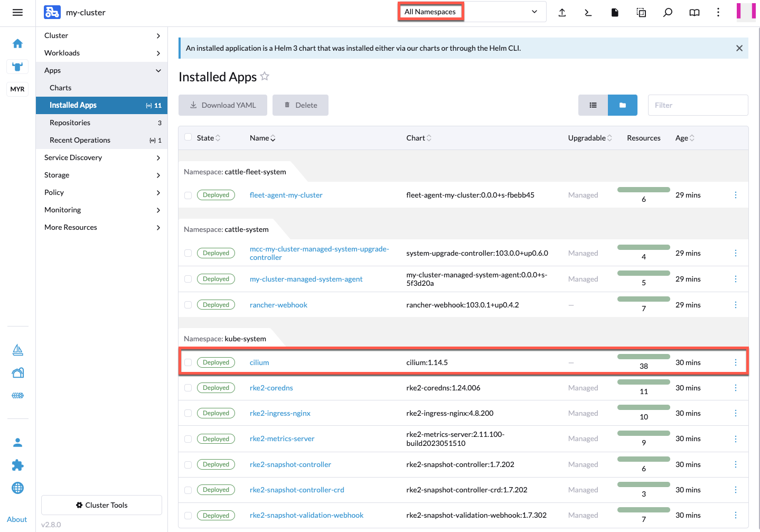
Task: Open the resource search icon
Action: pyautogui.click(x=668, y=12)
